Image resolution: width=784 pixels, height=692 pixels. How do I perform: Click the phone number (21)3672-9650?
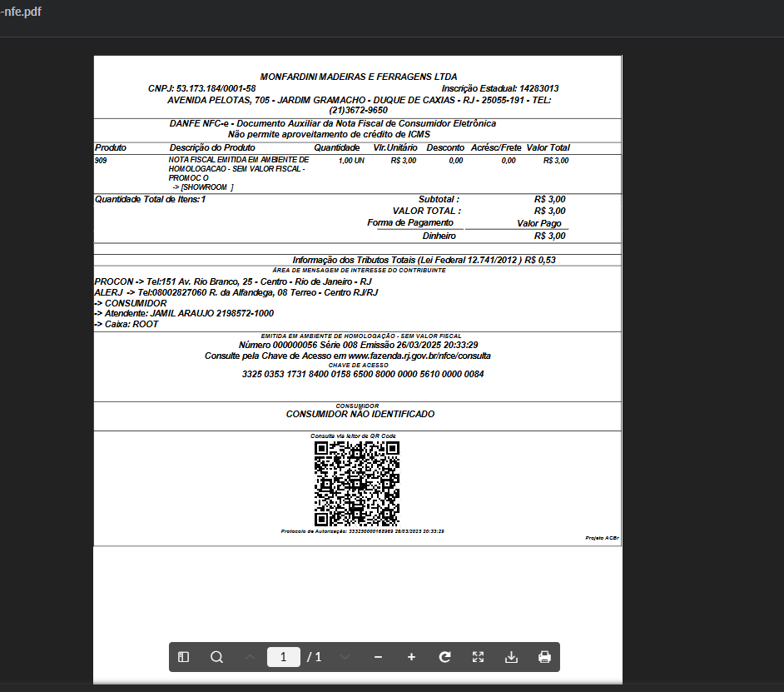point(359,110)
